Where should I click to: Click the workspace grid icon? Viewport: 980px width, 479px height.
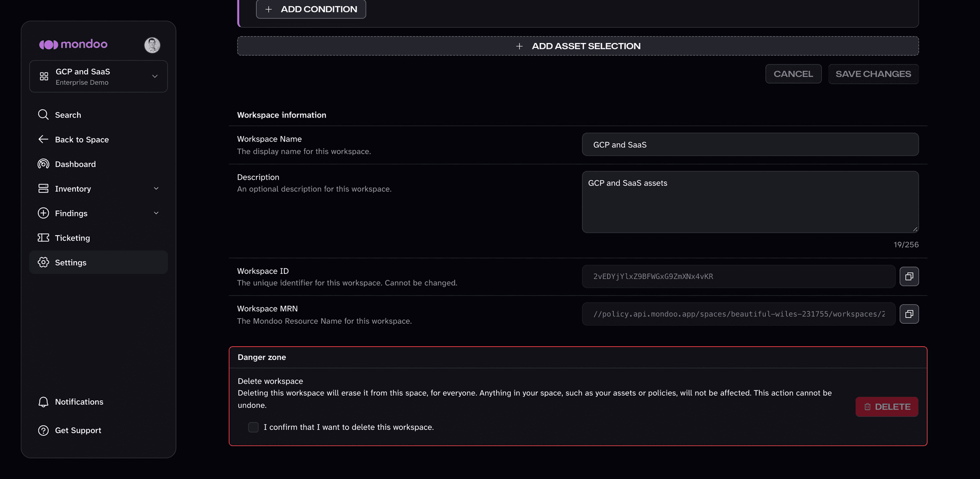[x=44, y=76]
